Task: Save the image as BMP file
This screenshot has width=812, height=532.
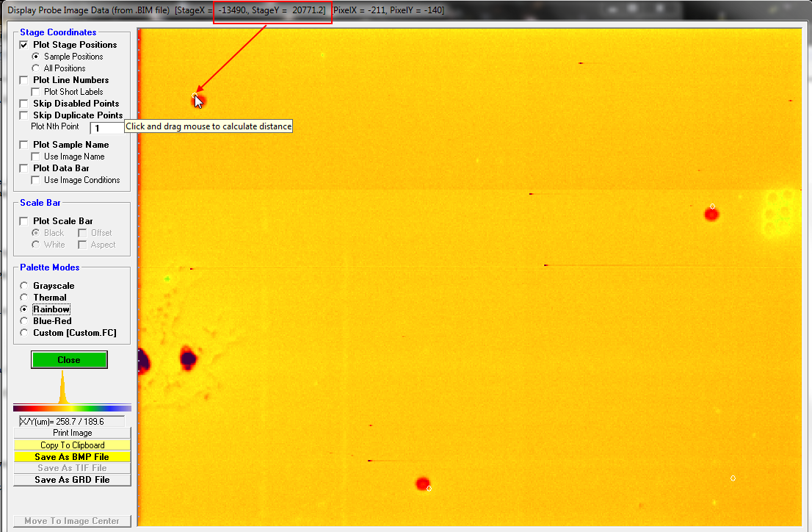Action: coord(72,456)
